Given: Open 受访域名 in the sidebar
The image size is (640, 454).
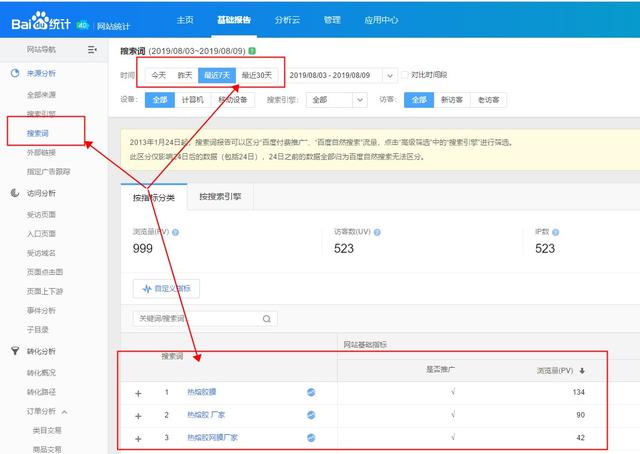Looking at the screenshot, I should (41, 253).
